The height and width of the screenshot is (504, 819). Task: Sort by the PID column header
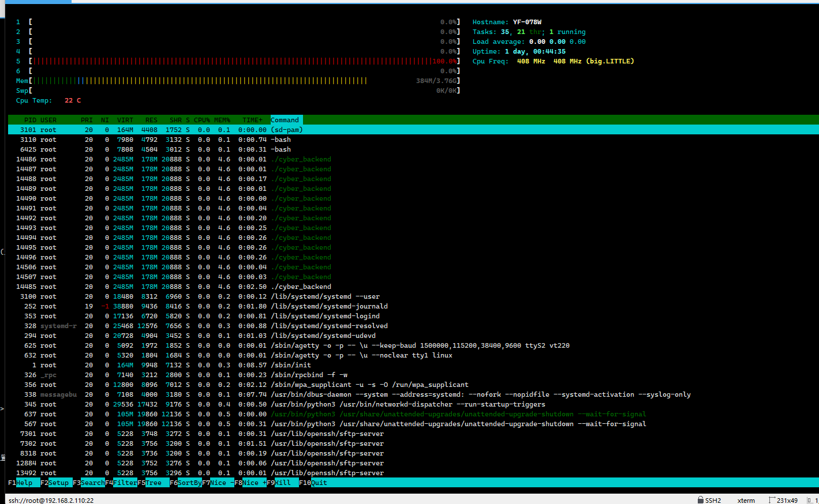coord(30,120)
